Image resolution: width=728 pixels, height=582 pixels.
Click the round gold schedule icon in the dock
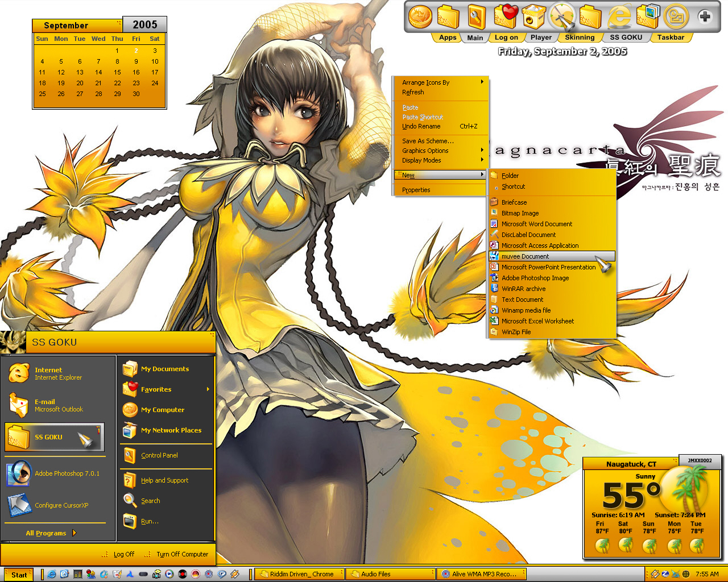(676, 16)
